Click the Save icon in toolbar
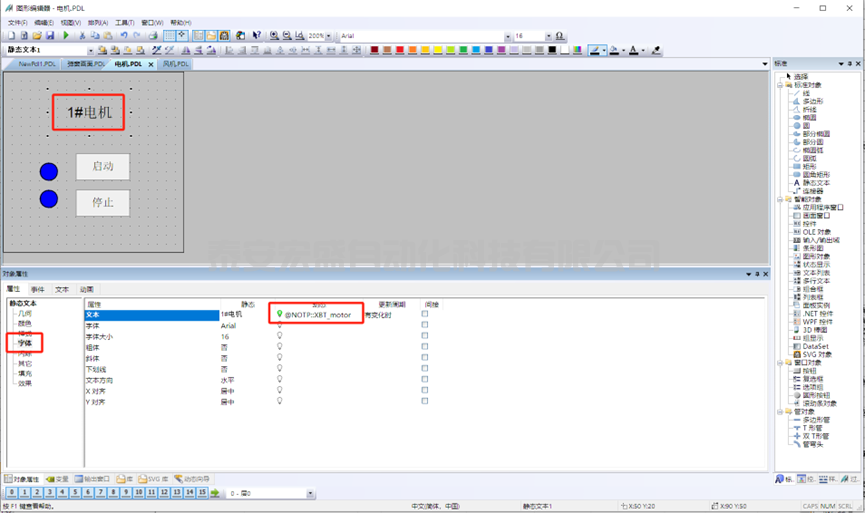865x513 pixels. coord(50,35)
